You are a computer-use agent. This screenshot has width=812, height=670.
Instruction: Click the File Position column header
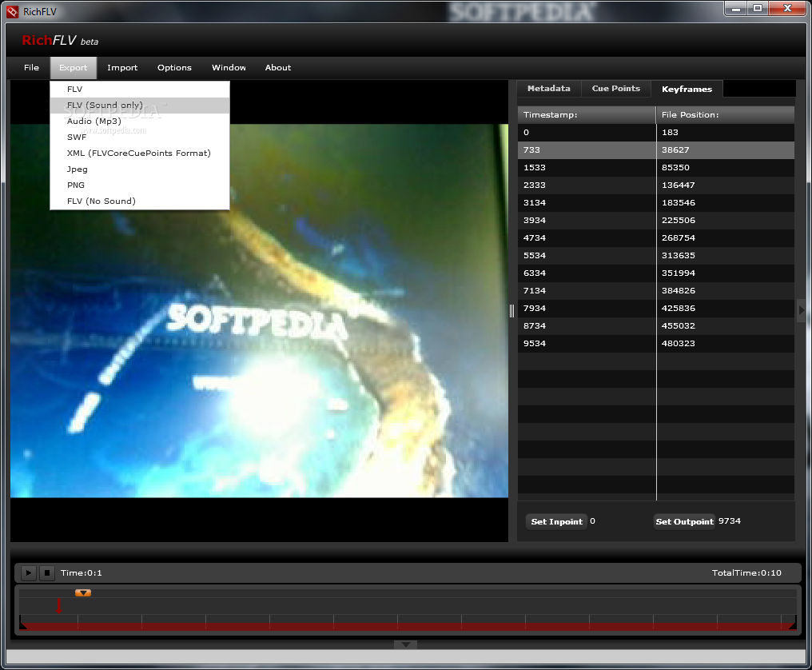click(726, 114)
